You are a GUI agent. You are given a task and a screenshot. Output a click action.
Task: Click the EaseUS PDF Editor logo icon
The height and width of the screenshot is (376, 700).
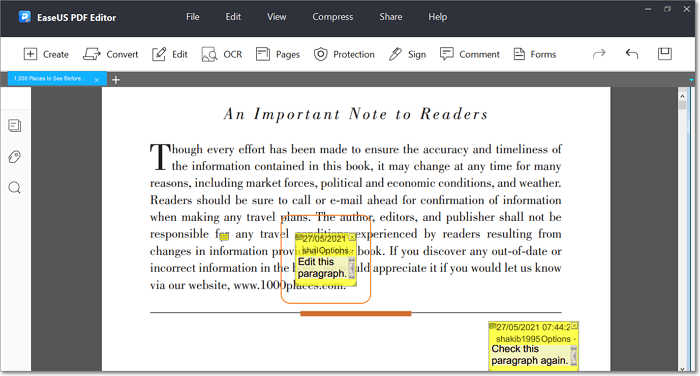pos(25,17)
